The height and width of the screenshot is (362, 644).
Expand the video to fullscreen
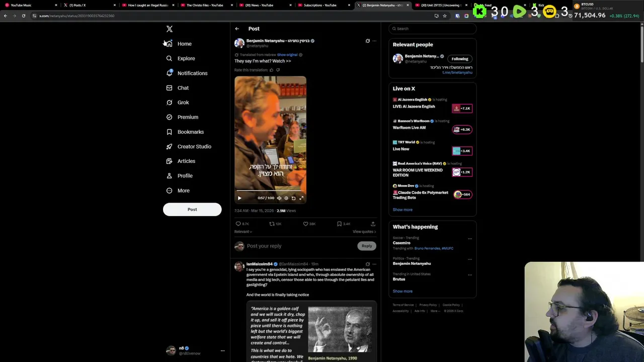click(x=301, y=198)
